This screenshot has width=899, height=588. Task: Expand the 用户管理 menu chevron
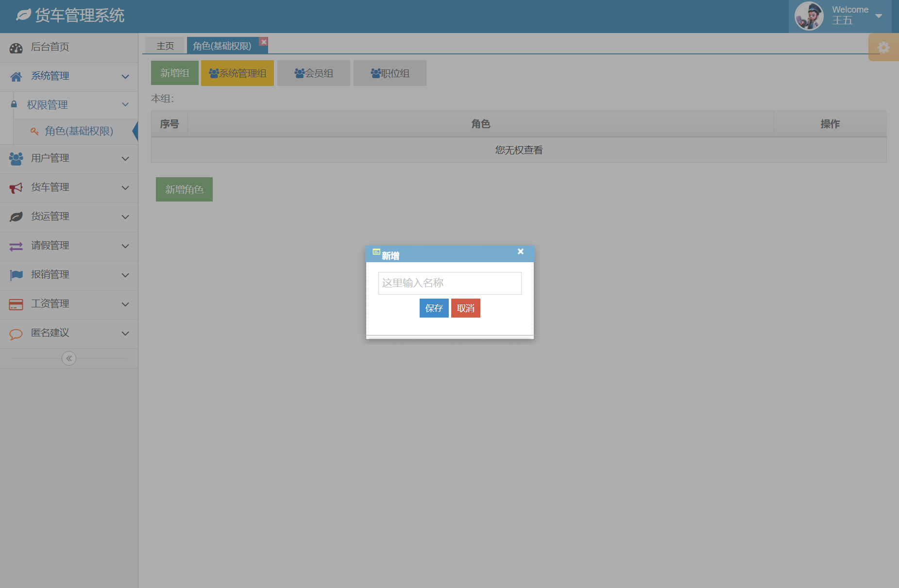[125, 159]
